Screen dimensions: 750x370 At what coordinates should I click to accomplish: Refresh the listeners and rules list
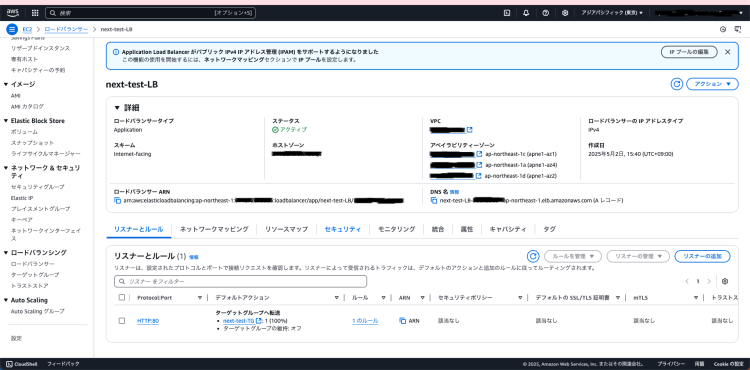(533, 256)
